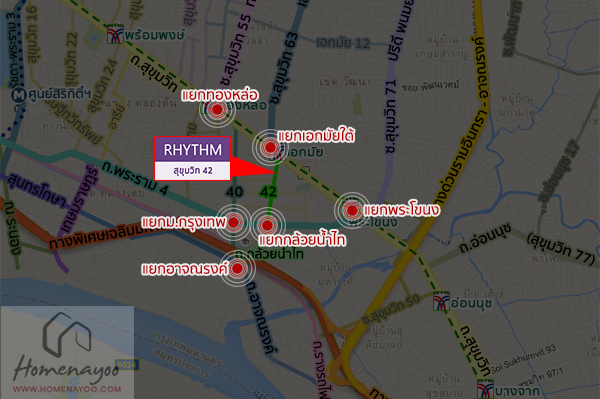Click the green 42 soi label
600x399 pixels.
268,191
